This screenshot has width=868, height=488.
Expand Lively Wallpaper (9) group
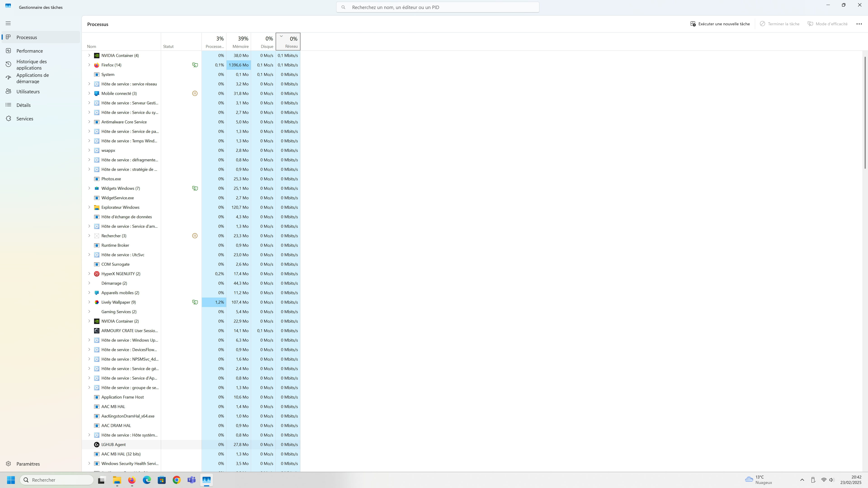coord(89,302)
